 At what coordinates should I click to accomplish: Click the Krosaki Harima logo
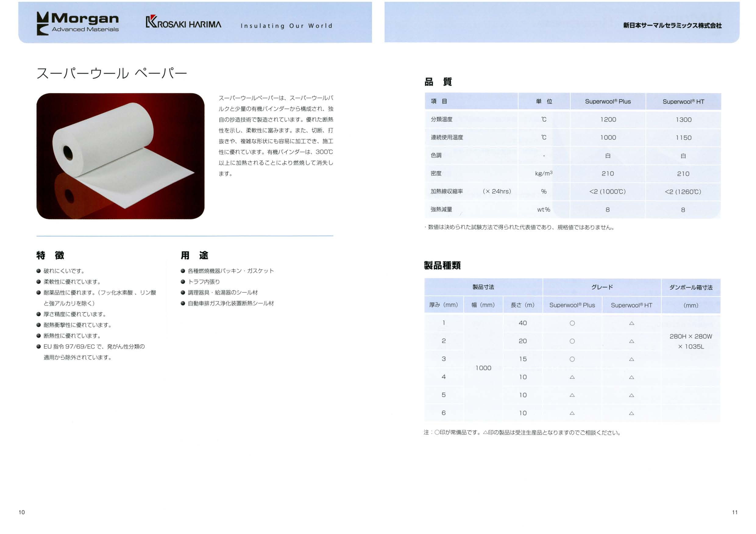(183, 22)
